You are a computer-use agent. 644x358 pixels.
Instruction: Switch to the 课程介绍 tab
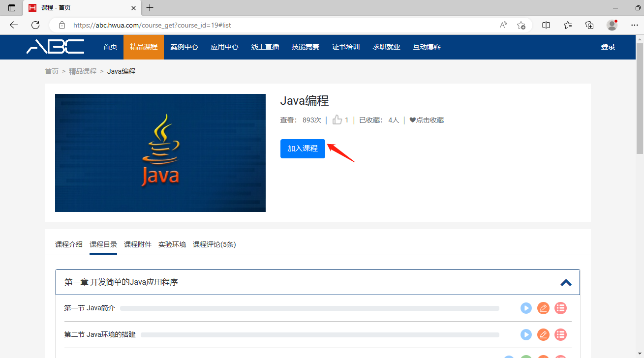[x=69, y=244]
